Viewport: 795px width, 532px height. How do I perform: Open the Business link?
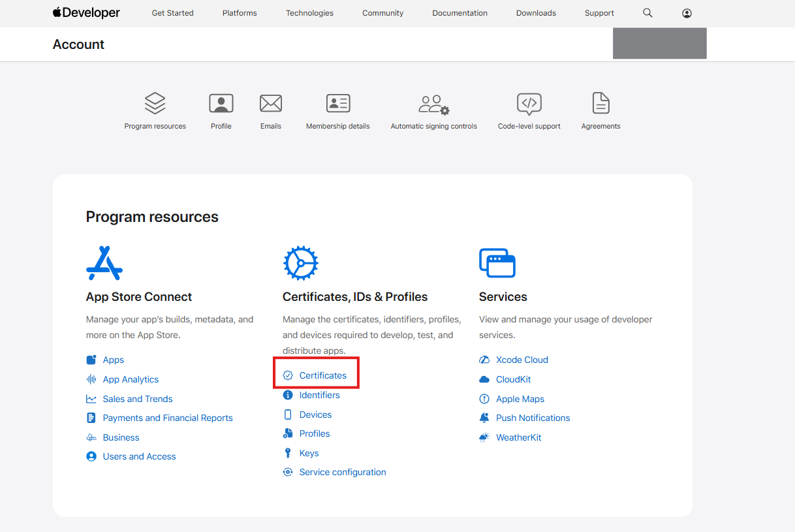click(121, 437)
